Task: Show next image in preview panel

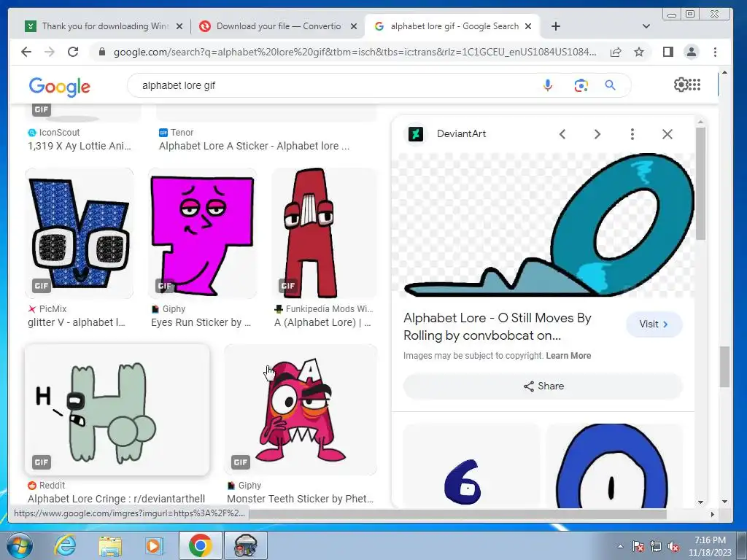Action: 597,134
